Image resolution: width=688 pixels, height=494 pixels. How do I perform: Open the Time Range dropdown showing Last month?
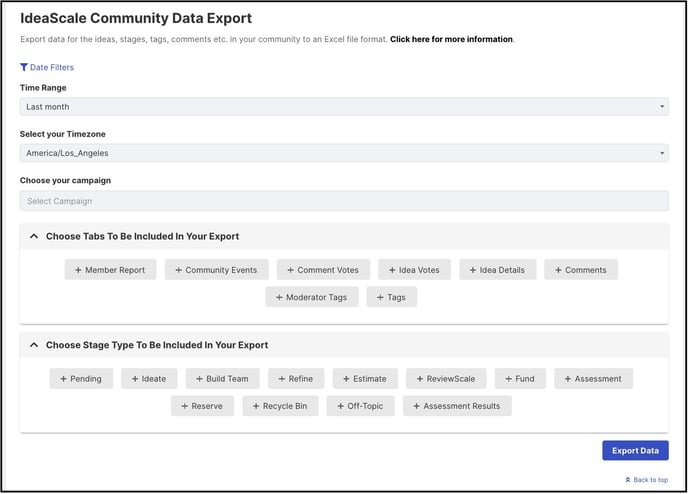point(344,107)
